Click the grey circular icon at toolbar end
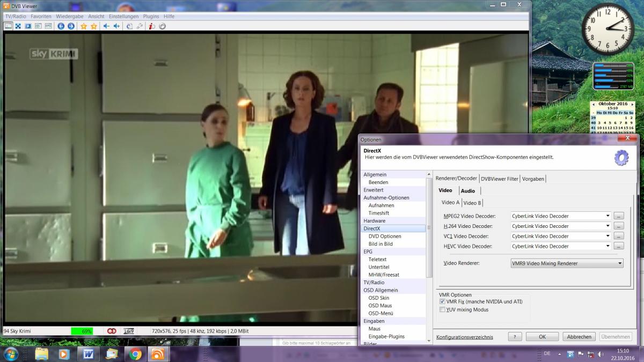Image resolution: width=644 pixels, height=362 pixels. tap(162, 26)
